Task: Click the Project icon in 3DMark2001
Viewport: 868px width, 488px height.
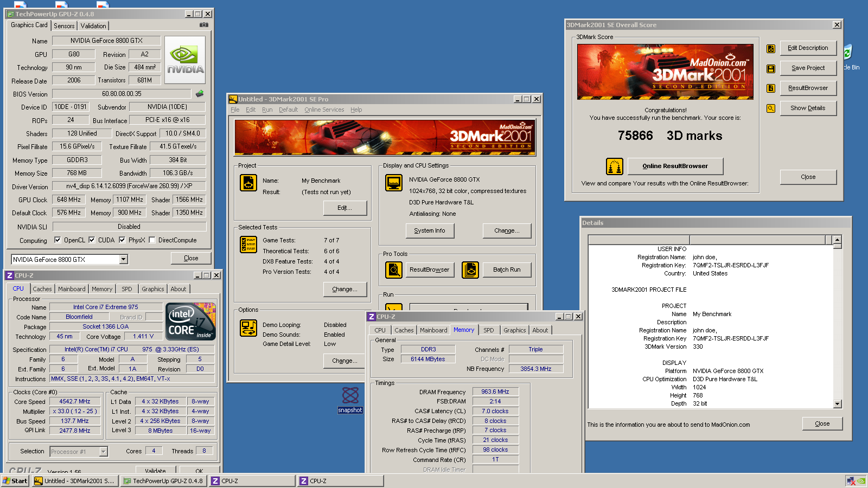Action: tap(248, 183)
